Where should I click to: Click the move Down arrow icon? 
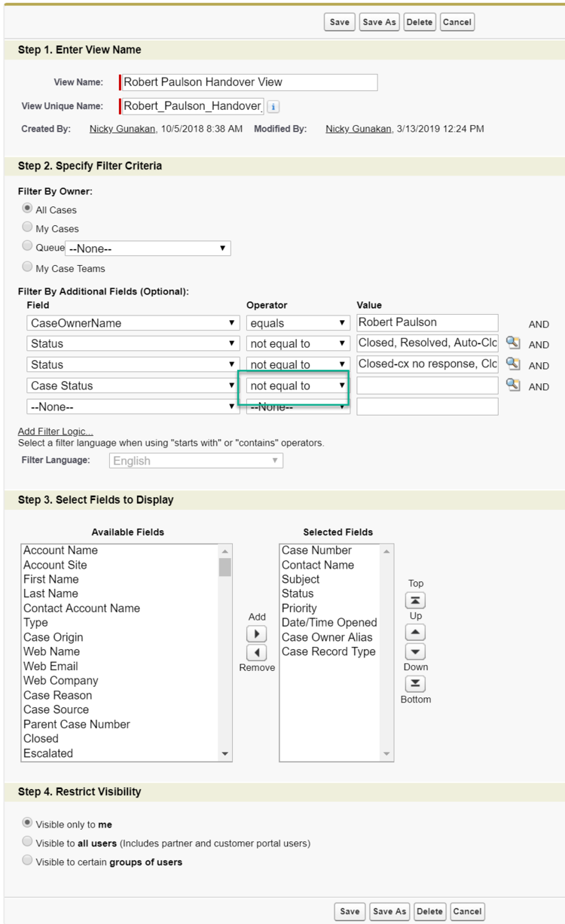pyautogui.click(x=416, y=651)
